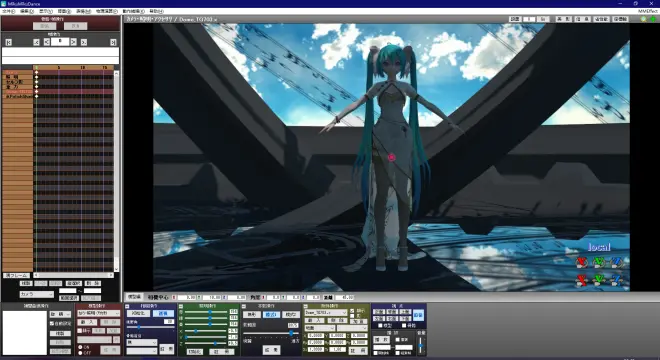The image size is (660, 360).
Task: Click the timeline horizontal scrollbar right arrow
Action: point(111,275)
